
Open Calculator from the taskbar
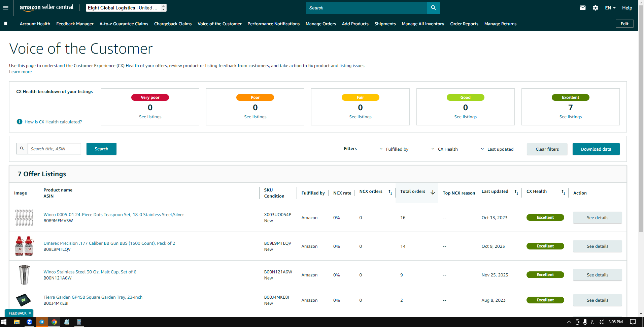(x=79, y=322)
